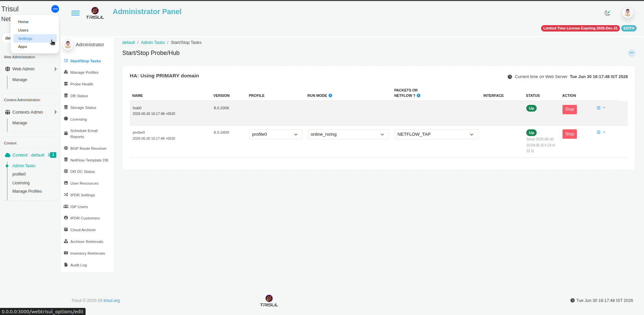Open DB Status menu entry
The width and height of the screenshot is (644, 315).
pos(79,96)
